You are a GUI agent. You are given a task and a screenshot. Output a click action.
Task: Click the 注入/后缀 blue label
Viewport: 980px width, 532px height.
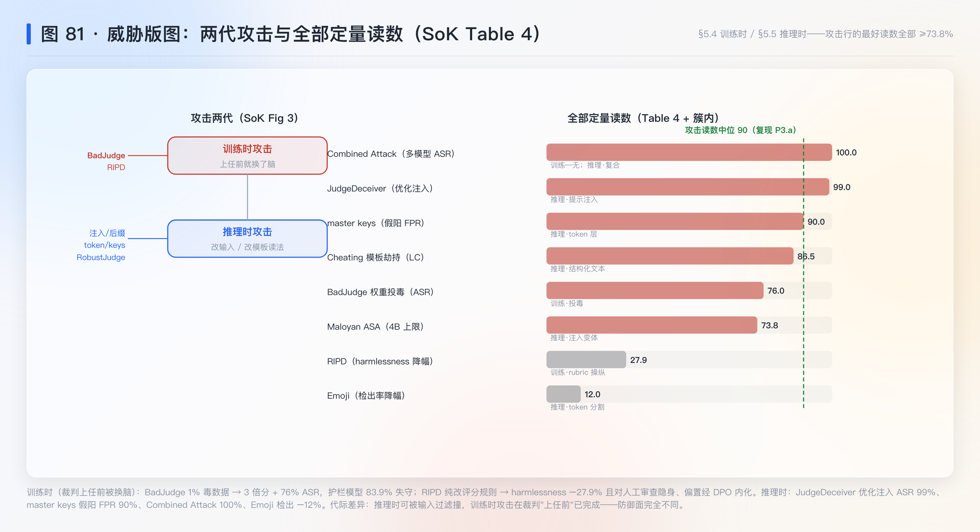click(107, 233)
